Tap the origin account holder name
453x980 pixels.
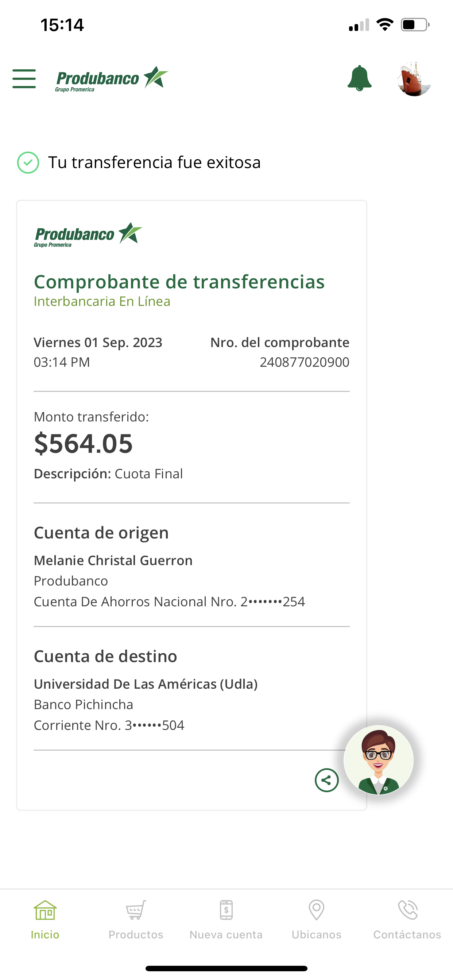click(113, 560)
